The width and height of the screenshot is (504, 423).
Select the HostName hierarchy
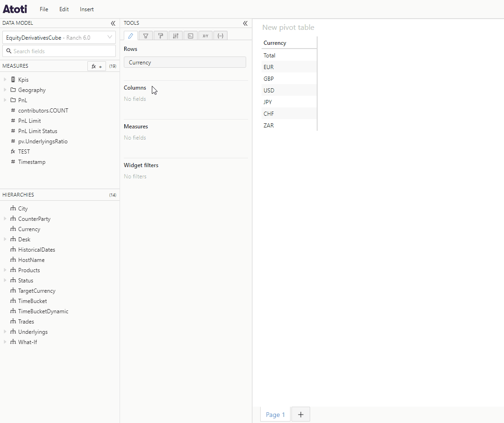[31, 260]
